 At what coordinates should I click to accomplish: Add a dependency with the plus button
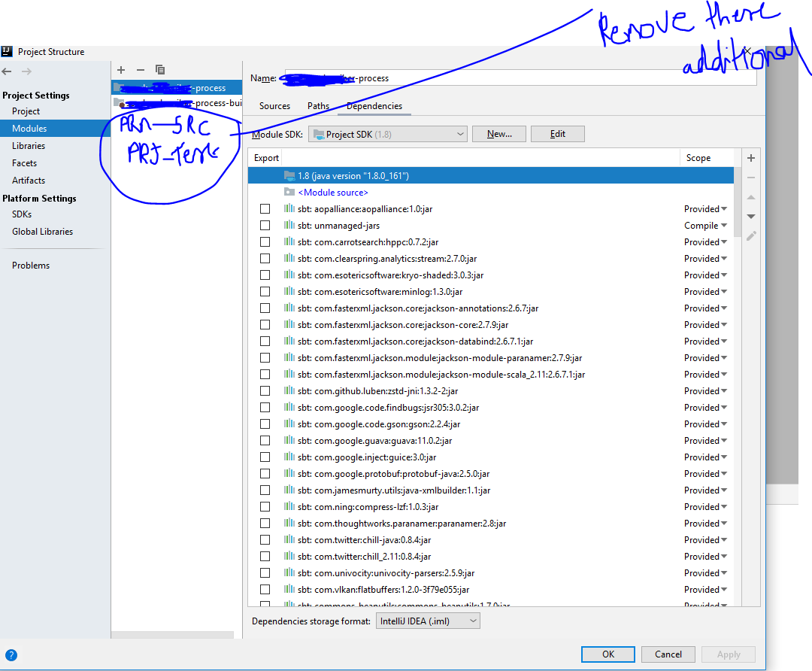(x=751, y=158)
